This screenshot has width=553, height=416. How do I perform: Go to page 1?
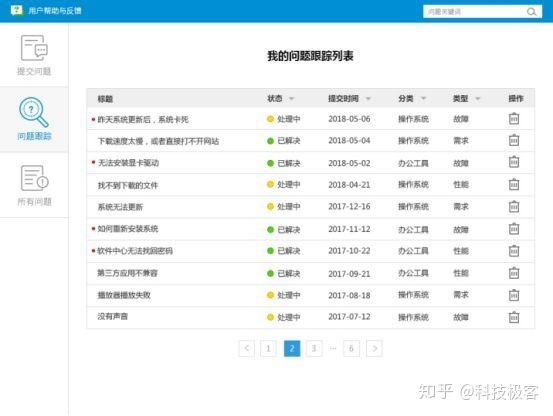click(268, 348)
